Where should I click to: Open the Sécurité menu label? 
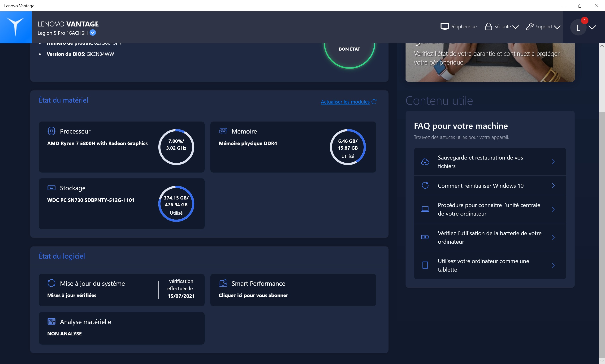pyautogui.click(x=502, y=26)
